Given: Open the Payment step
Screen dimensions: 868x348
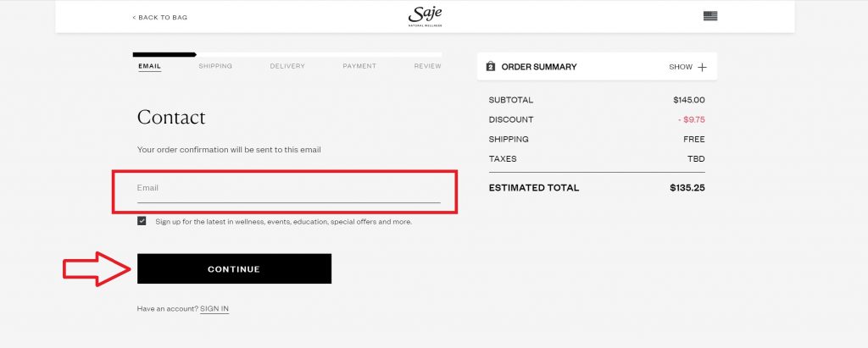Looking at the screenshot, I should (x=359, y=66).
